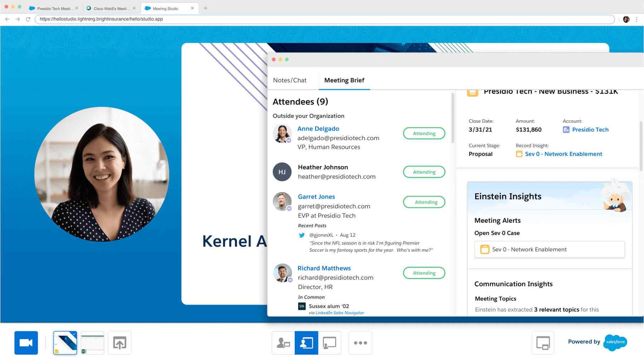Click Richard Matthews' Attending status button
644x362 pixels.
coord(424,273)
